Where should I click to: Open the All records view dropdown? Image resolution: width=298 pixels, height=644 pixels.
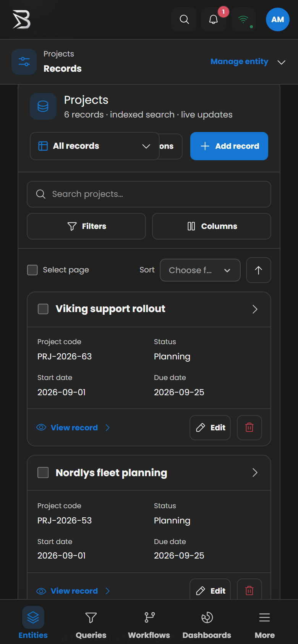click(95, 146)
